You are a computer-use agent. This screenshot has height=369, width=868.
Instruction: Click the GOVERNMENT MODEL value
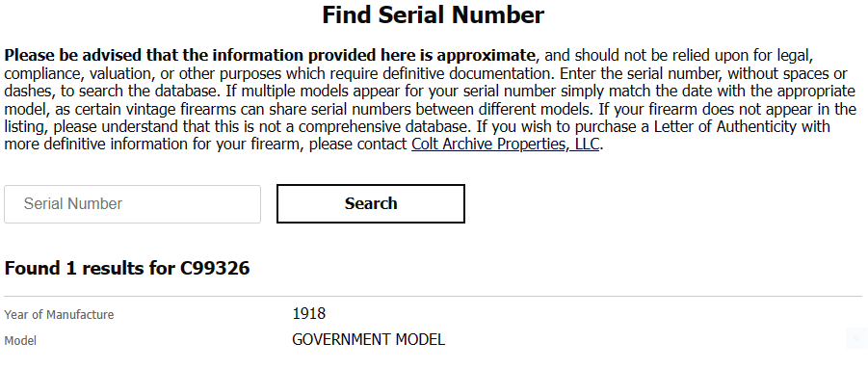click(369, 340)
